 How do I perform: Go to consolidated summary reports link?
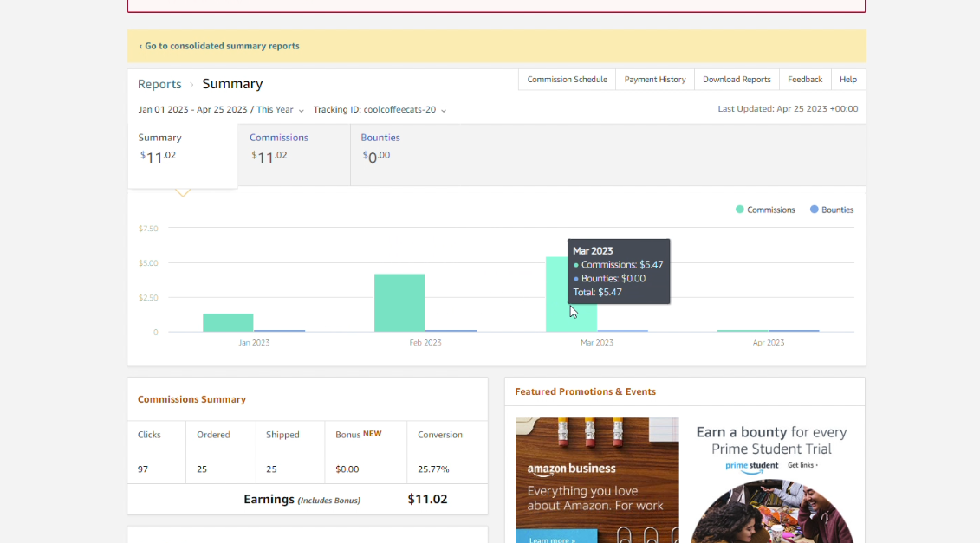[x=218, y=46]
